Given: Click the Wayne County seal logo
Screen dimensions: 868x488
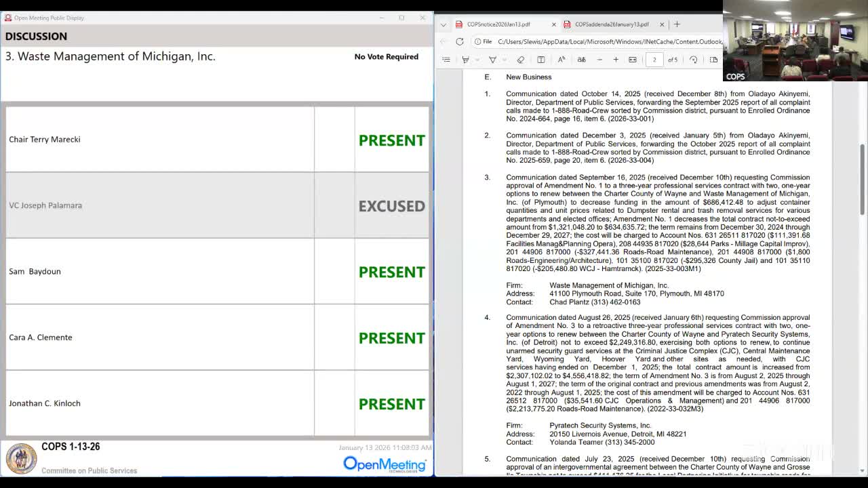Looking at the screenshot, I should [21, 458].
